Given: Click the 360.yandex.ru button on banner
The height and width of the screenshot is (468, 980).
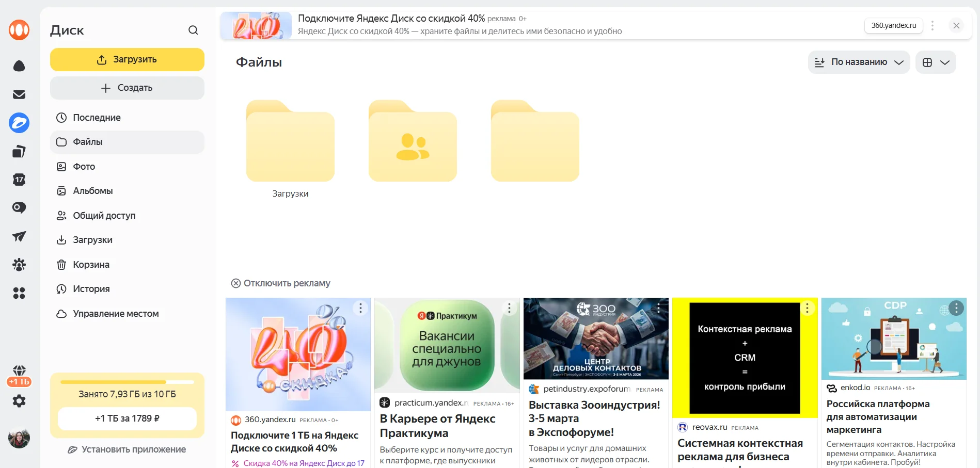Looking at the screenshot, I should pyautogui.click(x=894, y=25).
